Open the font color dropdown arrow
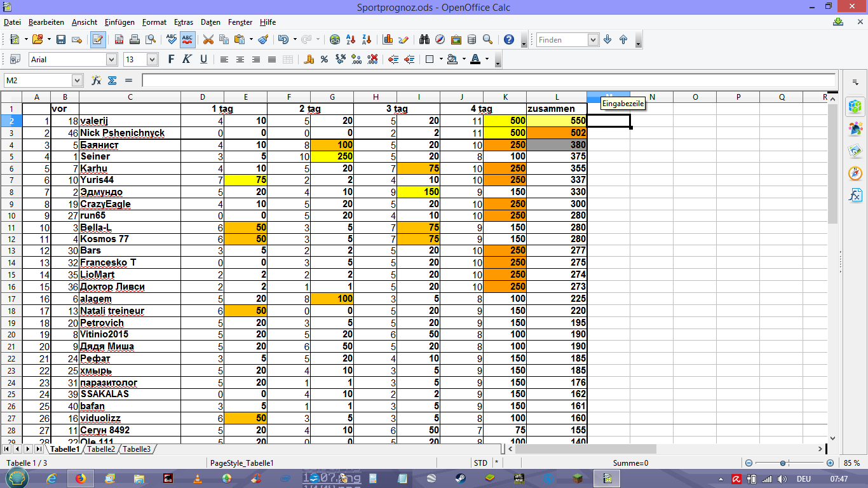 487,59
